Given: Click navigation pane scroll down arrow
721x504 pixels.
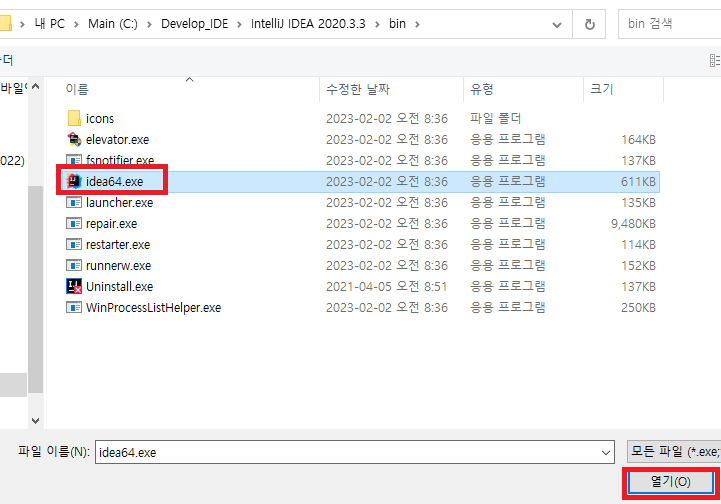Looking at the screenshot, I should pyautogui.click(x=35, y=420).
